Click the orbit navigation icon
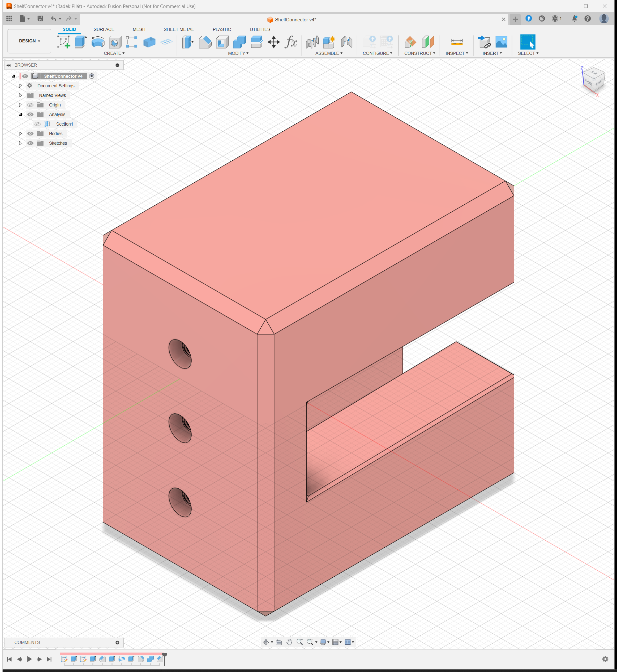617x672 pixels. 266,642
